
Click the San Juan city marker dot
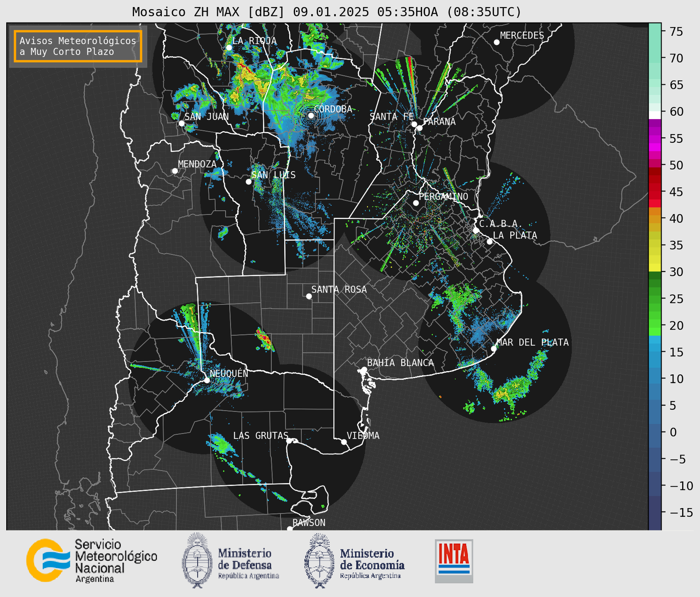tap(181, 123)
